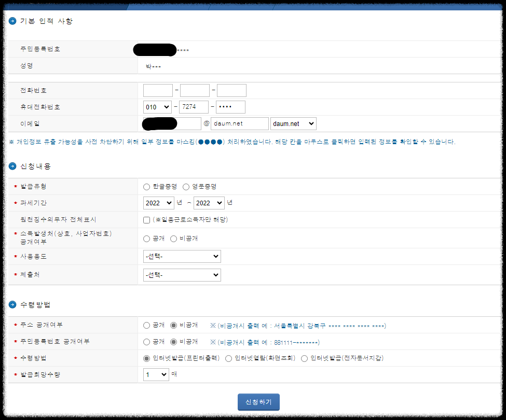
Task: Select 공개 for 소득발생처 공개여부
Action: pyautogui.click(x=147, y=239)
